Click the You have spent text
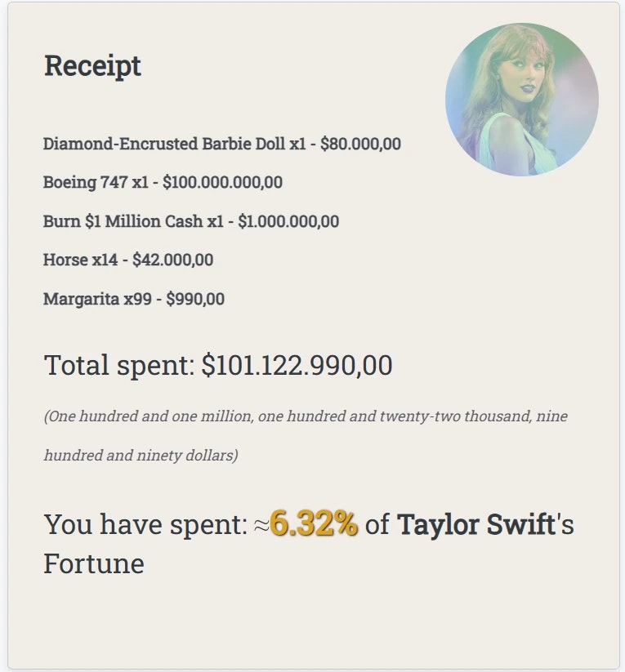This screenshot has width=625, height=672. coord(146,524)
